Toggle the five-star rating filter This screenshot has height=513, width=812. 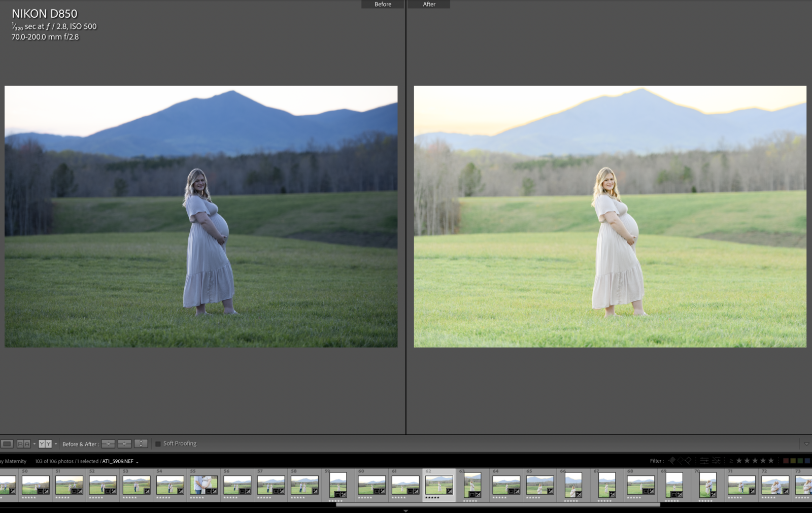click(771, 461)
